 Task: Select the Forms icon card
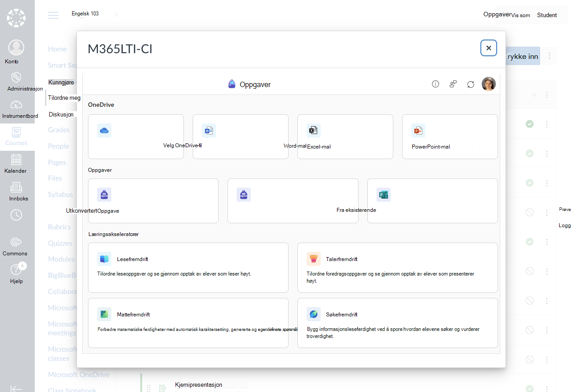click(x=432, y=201)
